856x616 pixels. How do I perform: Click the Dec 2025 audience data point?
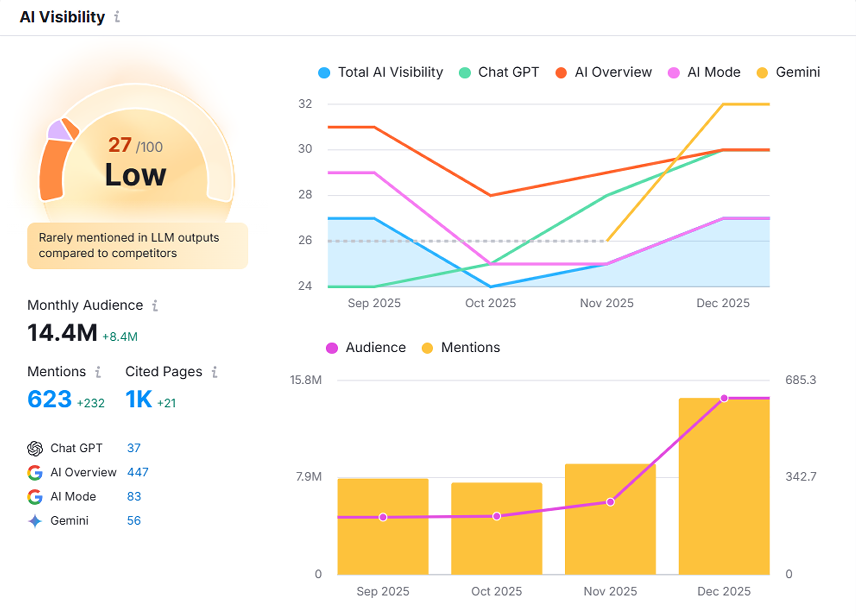[724, 398]
